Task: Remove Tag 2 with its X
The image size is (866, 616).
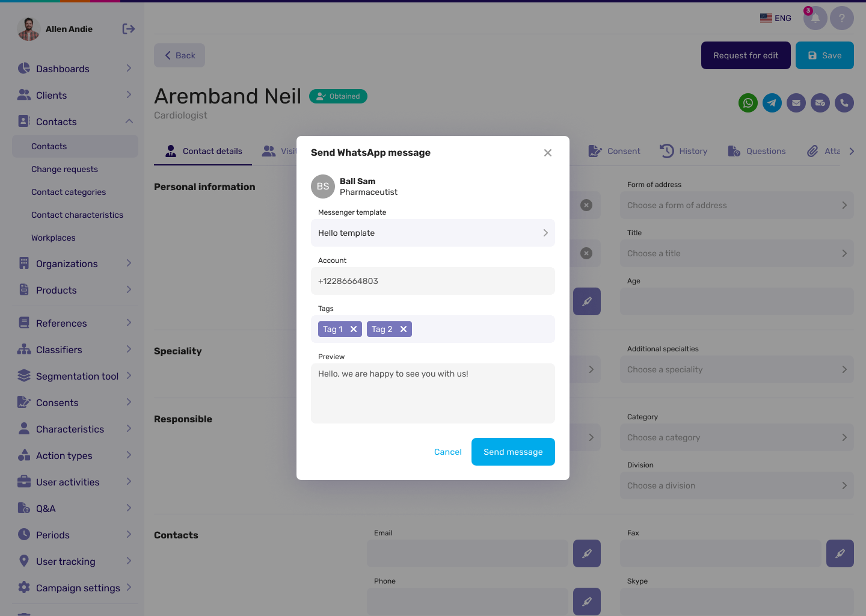Action: 404,329
